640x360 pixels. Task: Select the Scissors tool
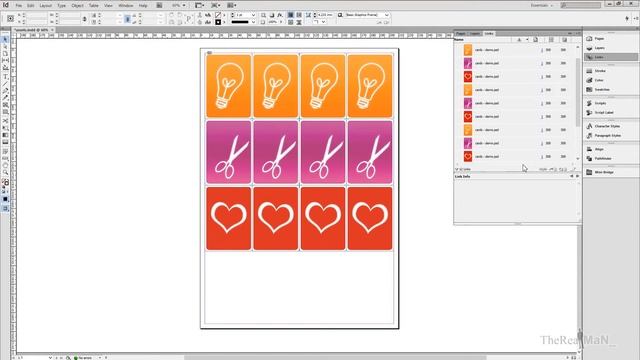(x=5, y=121)
